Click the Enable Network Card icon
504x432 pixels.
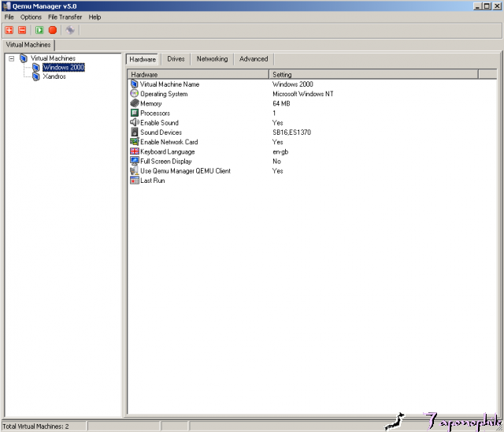coord(135,142)
